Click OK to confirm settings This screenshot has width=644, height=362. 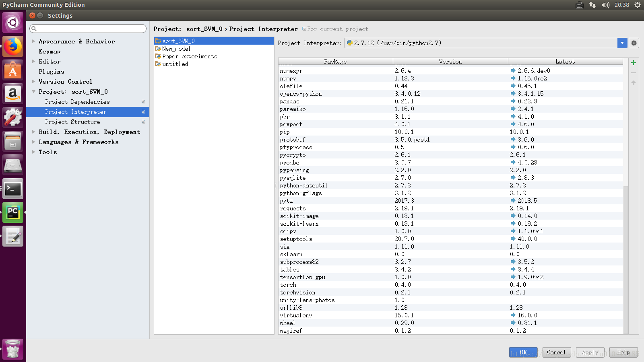point(523,352)
